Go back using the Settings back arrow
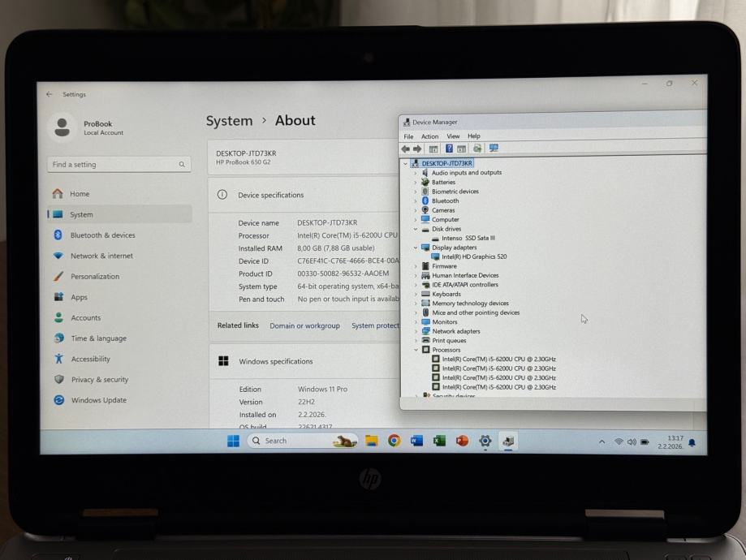746x560 pixels. [x=49, y=94]
